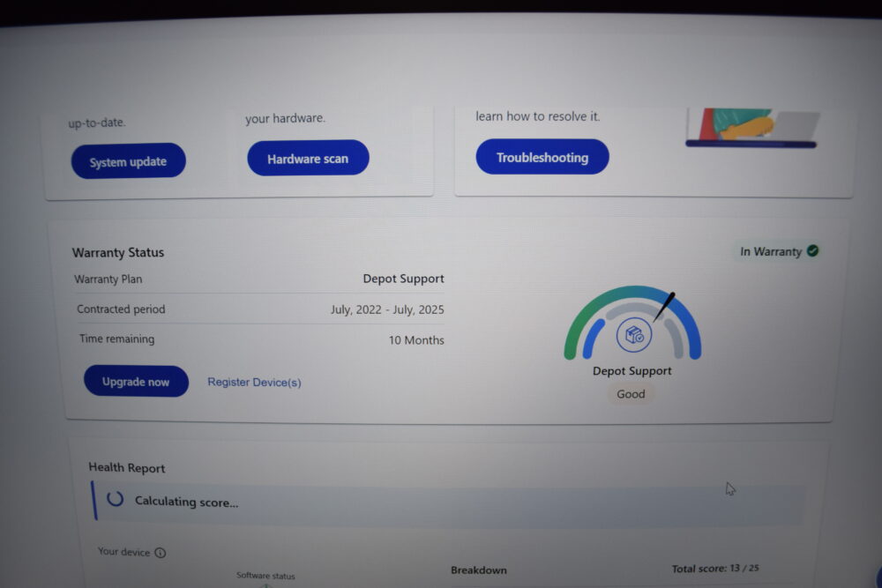Click the Depot Support package icon in the gauge

pos(634,335)
